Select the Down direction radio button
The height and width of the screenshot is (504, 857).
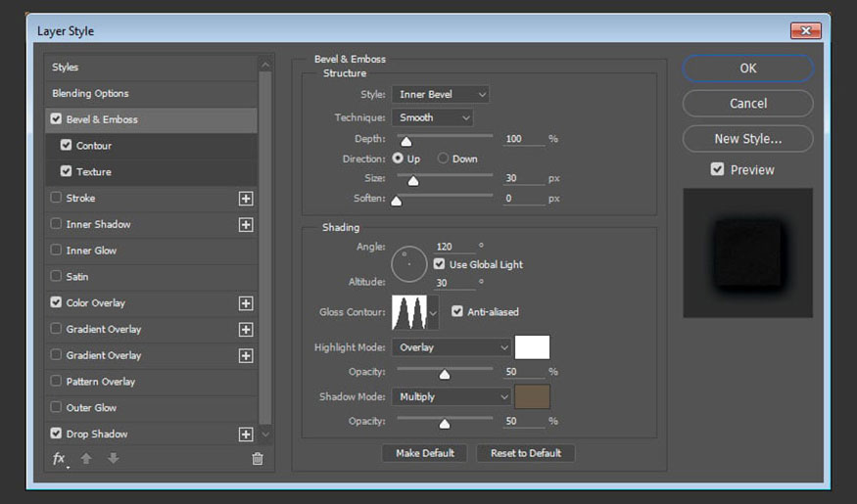(x=443, y=159)
